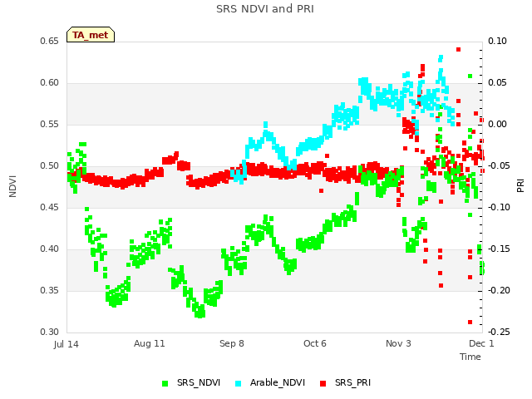Image resolution: width=532 pixels, height=399 pixels.
Task: Click the -0.20 PRI axis value
Action: pos(499,290)
